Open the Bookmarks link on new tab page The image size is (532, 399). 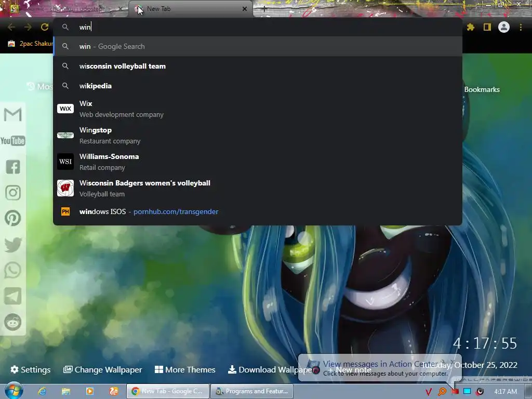click(482, 89)
